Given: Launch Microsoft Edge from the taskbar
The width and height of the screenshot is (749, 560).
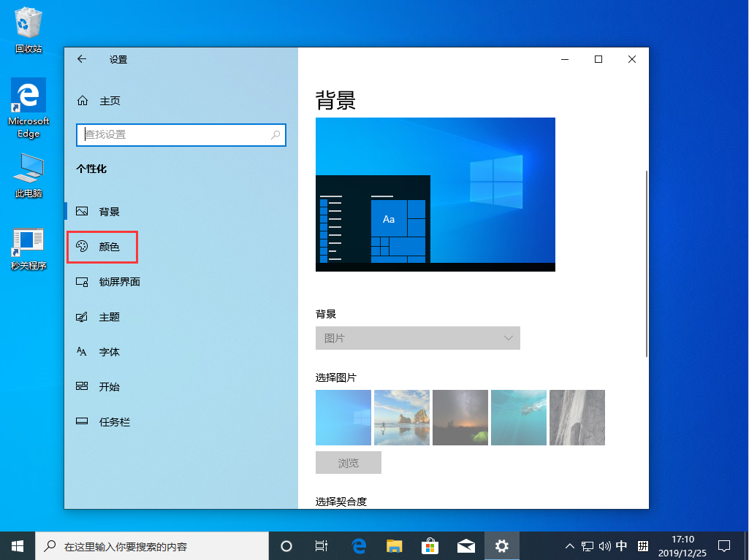Looking at the screenshot, I should (358, 545).
